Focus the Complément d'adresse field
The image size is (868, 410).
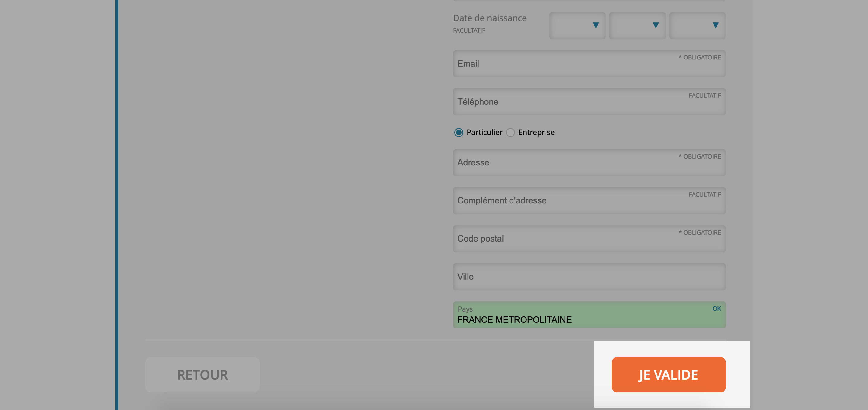(x=589, y=201)
